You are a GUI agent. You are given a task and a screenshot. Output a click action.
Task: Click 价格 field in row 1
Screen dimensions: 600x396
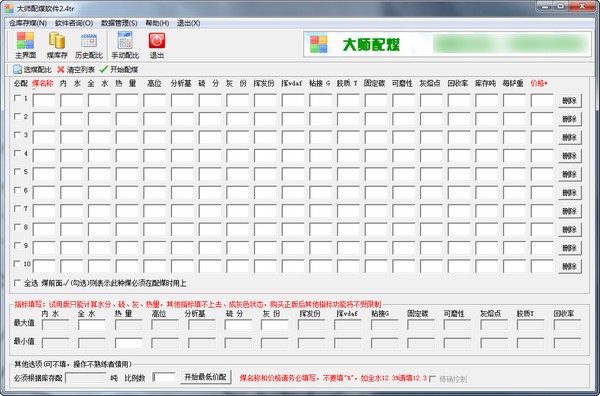click(x=542, y=101)
